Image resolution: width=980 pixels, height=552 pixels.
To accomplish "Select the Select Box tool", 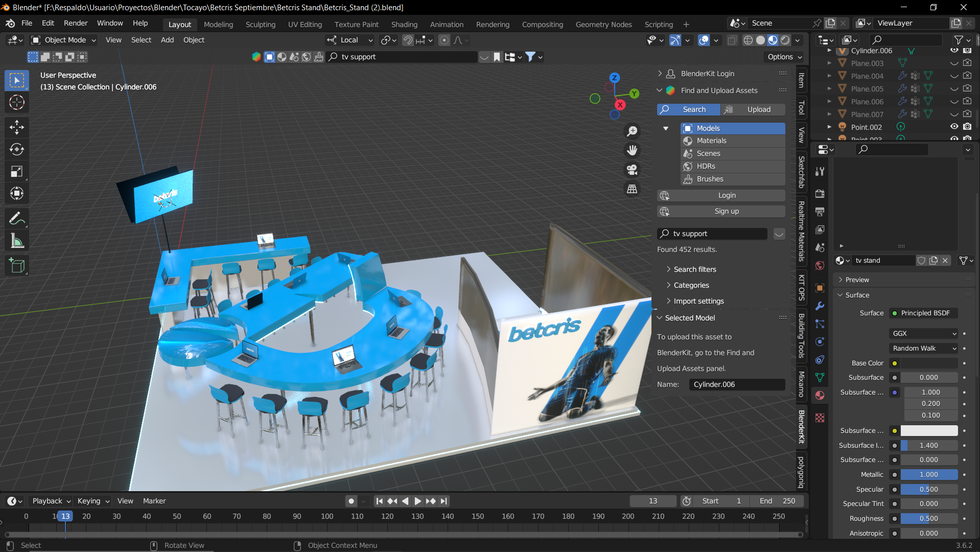I will pos(17,80).
